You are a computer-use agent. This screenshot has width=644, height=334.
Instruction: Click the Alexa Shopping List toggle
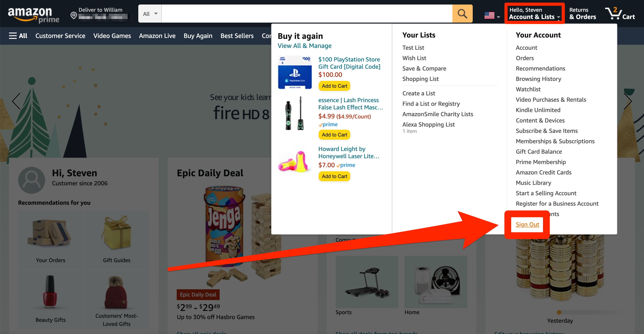pyautogui.click(x=429, y=124)
